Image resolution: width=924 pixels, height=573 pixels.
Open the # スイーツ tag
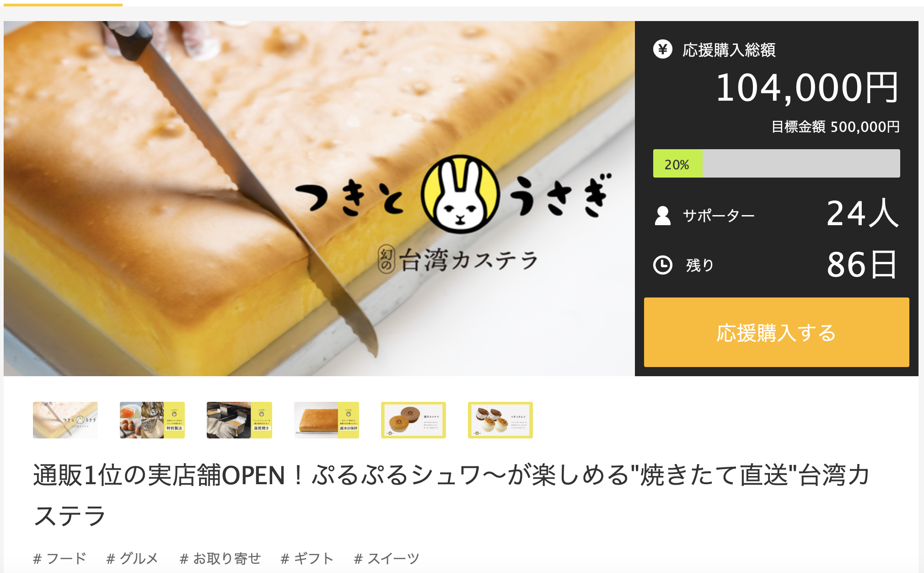click(387, 558)
